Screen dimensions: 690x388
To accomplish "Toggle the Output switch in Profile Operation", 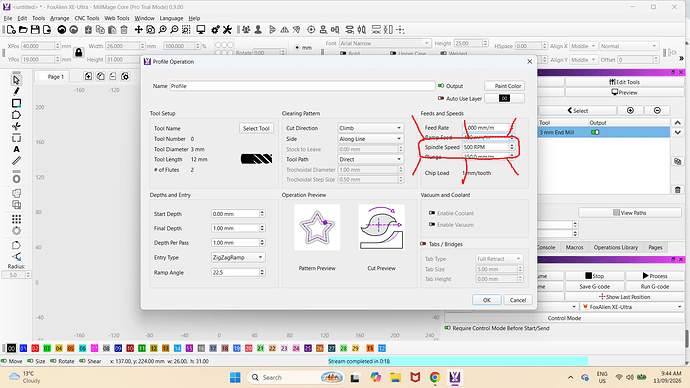I will pyautogui.click(x=441, y=86).
